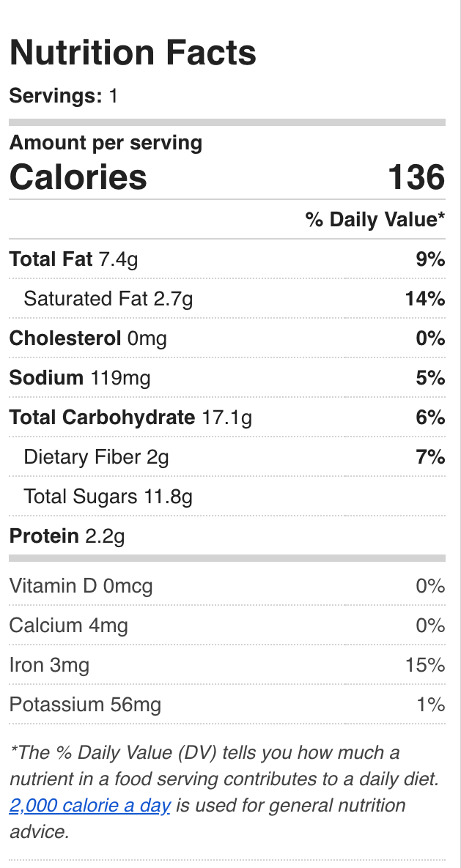Click the Nutrition Facts heading
The width and height of the screenshot is (461, 868).
133,53
